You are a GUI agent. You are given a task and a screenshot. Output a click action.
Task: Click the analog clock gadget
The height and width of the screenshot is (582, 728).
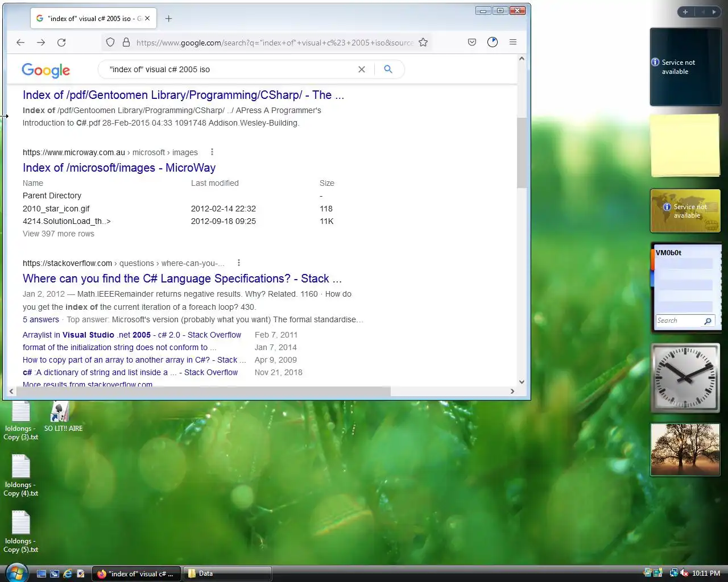click(x=685, y=377)
